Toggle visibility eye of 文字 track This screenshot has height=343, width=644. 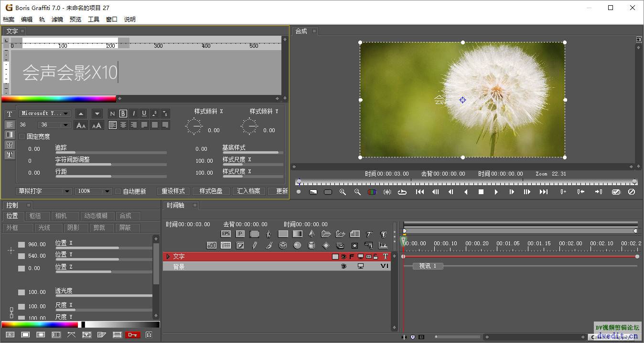tap(343, 257)
